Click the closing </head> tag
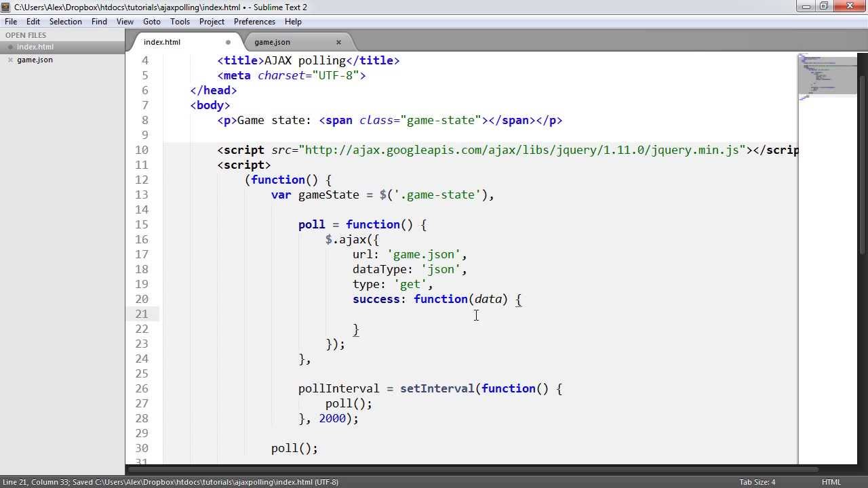Image resolution: width=868 pixels, height=488 pixels. click(x=214, y=90)
